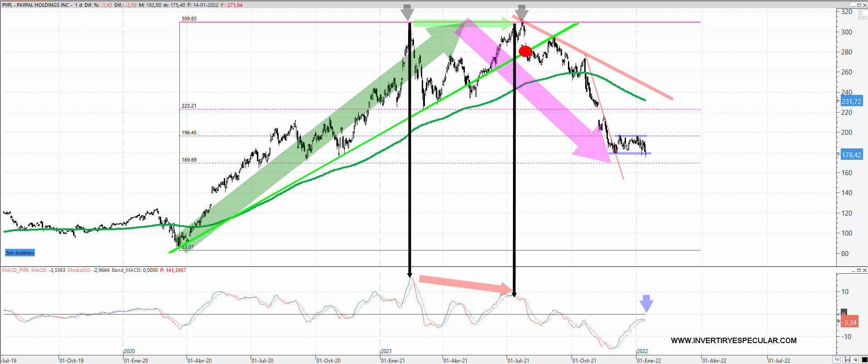Click the -3,34 MACD value tag

coord(849,322)
